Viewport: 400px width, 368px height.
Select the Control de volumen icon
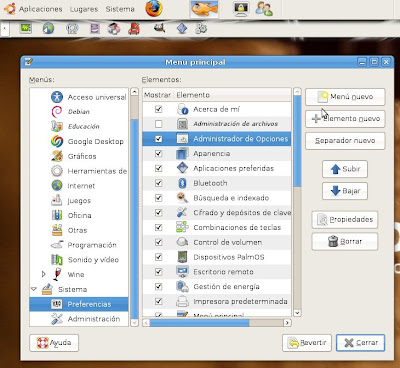point(182,242)
